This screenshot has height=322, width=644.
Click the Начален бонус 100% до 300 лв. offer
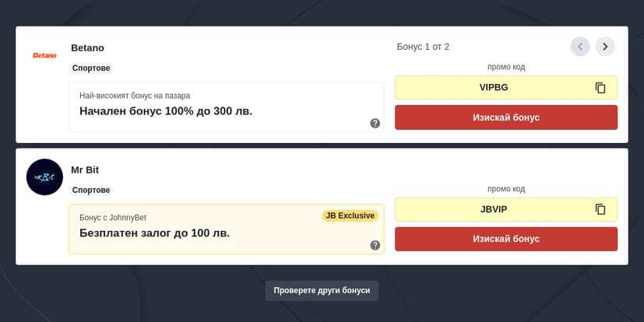tap(166, 111)
